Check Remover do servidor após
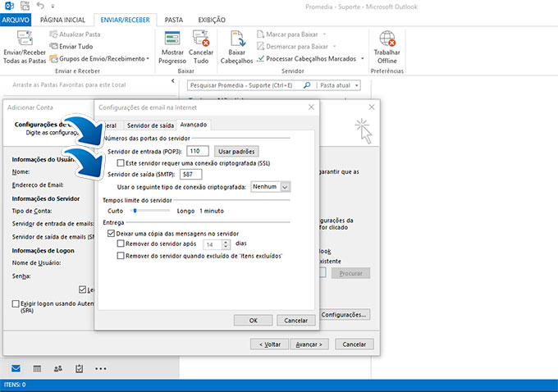The image size is (558, 392). [121, 244]
